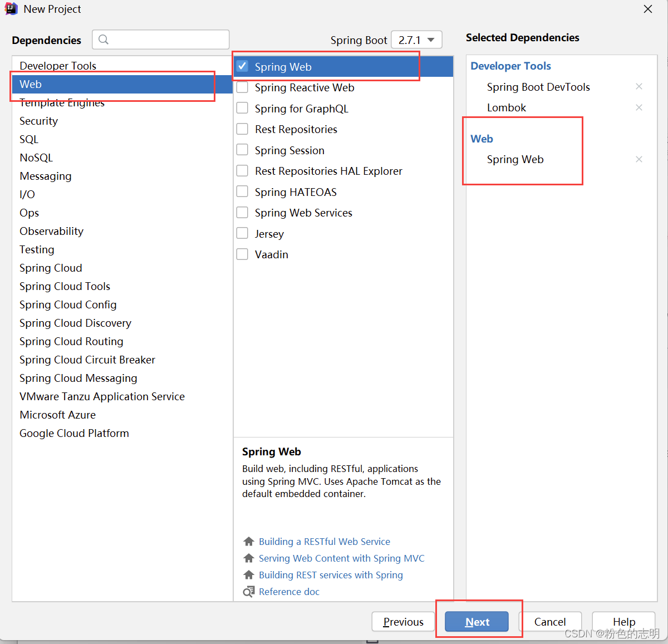Open the Messaging category
Image resolution: width=668 pixels, height=644 pixels.
[x=122, y=176]
